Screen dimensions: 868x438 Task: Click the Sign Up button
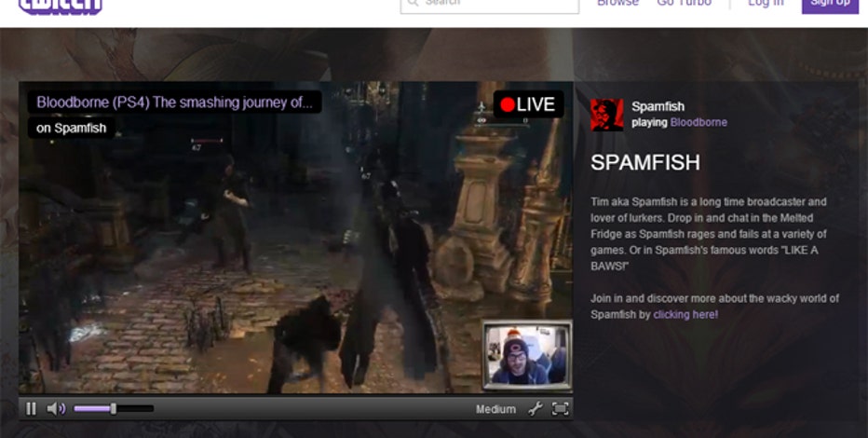point(831,5)
